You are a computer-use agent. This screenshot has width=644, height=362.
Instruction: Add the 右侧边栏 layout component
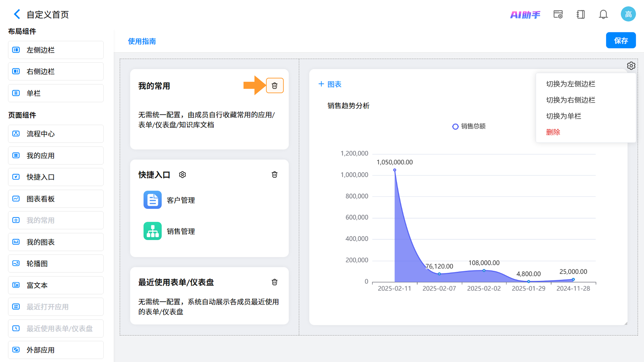(x=56, y=71)
